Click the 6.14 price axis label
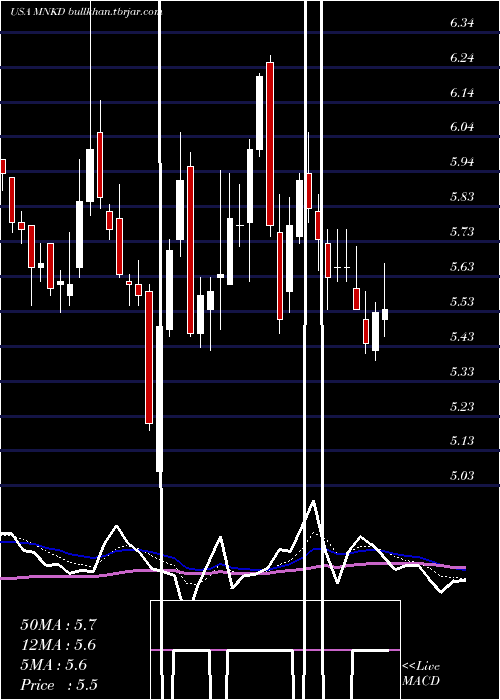The image size is (500, 700). (462, 93)
